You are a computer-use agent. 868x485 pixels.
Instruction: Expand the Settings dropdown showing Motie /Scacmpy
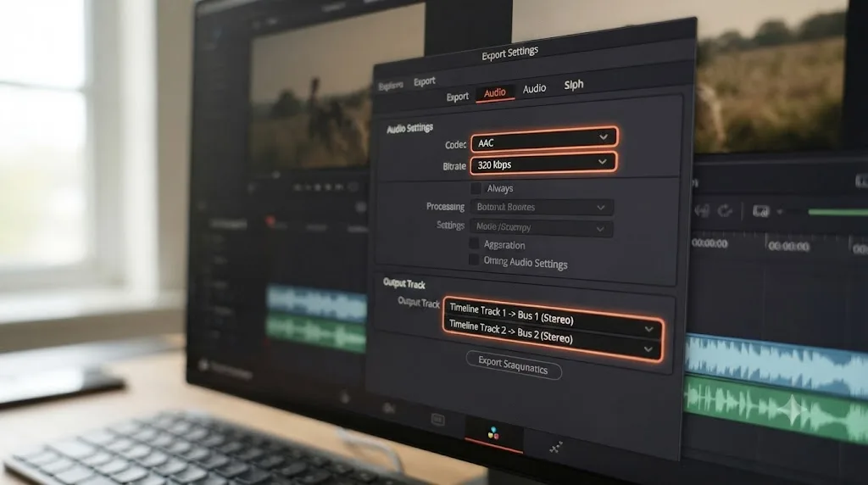point(541,227)
